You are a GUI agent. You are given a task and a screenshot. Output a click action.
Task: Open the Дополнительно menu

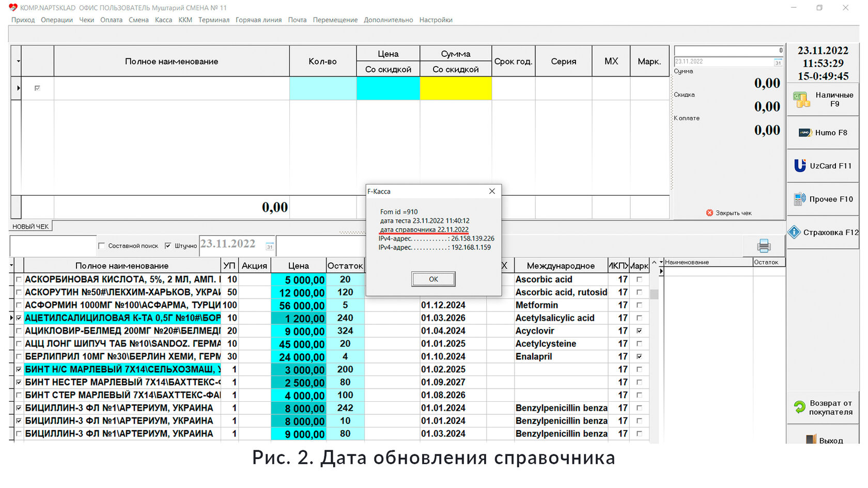tap(388, 20)
